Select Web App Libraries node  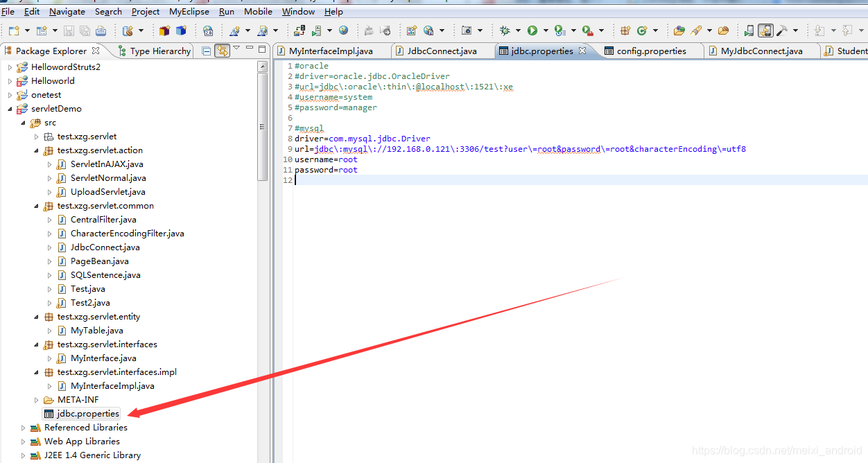82,442
